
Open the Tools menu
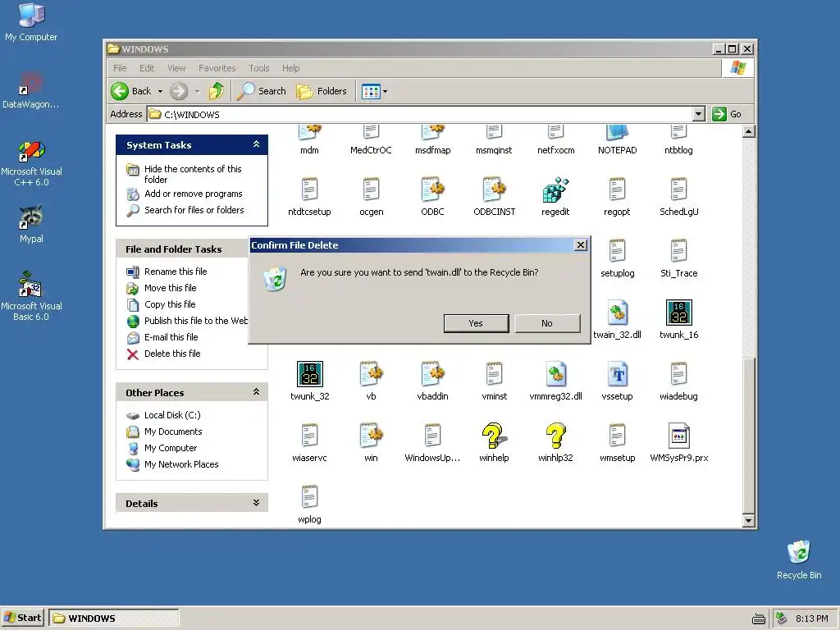pos(258,68)
